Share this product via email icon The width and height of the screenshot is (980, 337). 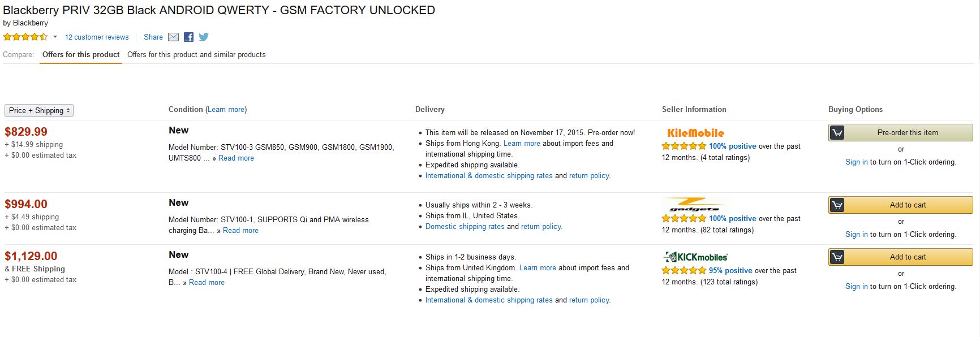pyautogui.click(x=174, y=37)
